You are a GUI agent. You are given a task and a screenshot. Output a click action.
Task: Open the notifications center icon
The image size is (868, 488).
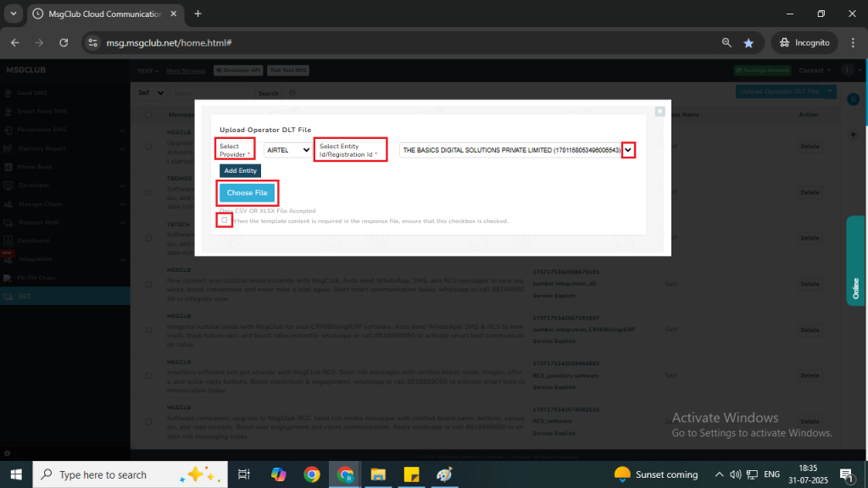tap(847, 474)
